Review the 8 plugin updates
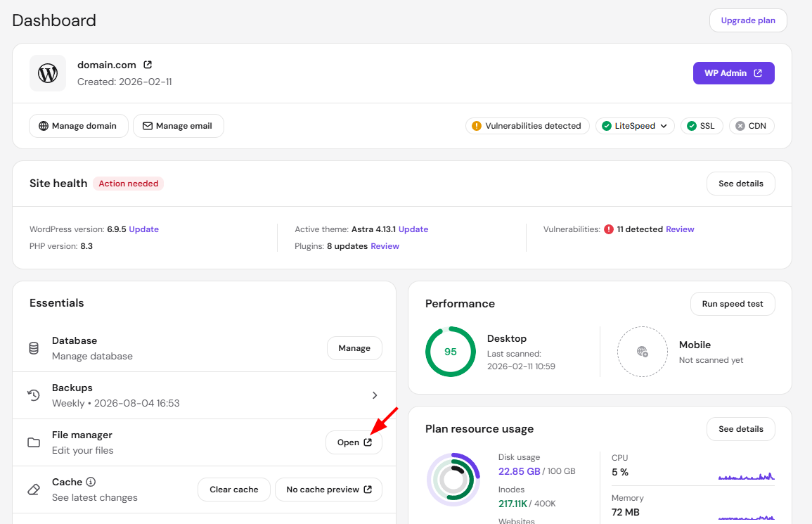This screenshot has height=524, width=812. click(385, 246)
